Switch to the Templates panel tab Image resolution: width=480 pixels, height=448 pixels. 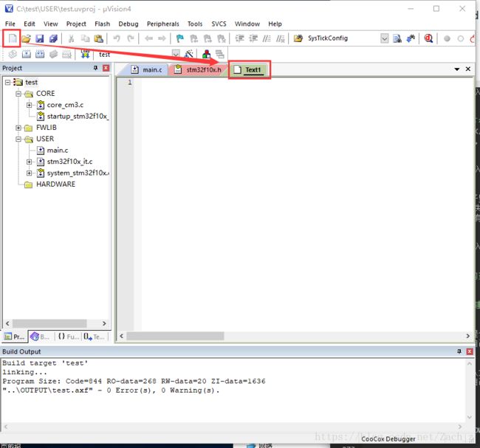click(x=95, y=337)
